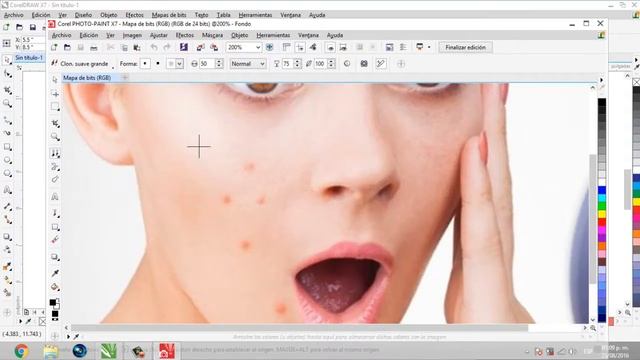Select the Text tool in Photo-Paint toolbox
This screenshot has width=640, height=360.
click(x=55, y=197)
